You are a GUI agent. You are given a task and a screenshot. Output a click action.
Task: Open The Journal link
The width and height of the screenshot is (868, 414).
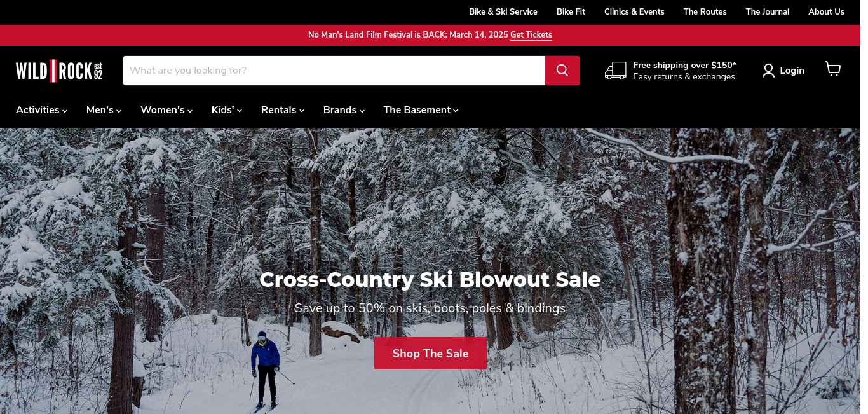point(768,12)
